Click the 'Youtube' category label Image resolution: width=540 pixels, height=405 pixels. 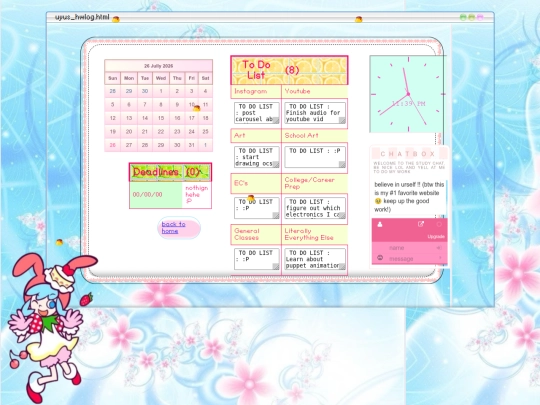pyautogui.click(x=298, y=91)
